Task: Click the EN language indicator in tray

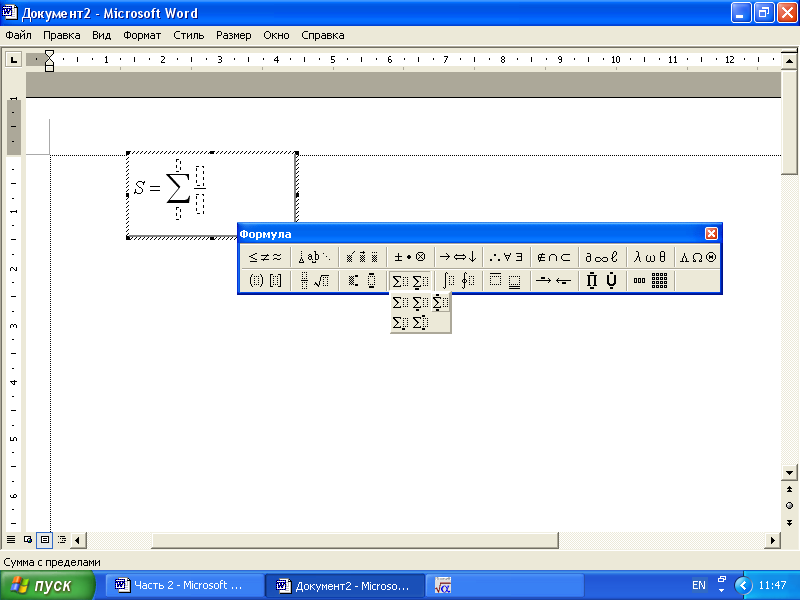Action: [x=698, y=585]
